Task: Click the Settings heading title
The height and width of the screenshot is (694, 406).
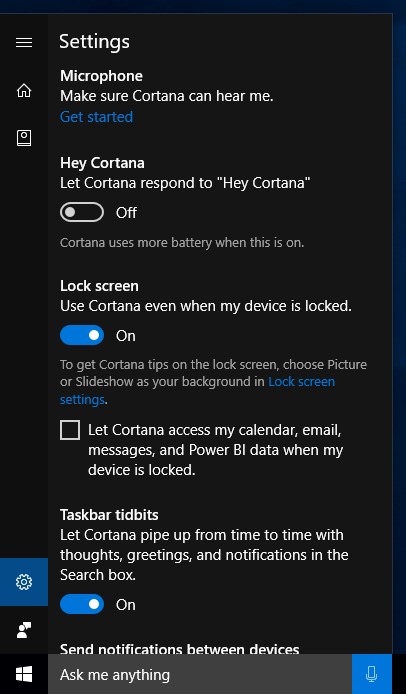Action: coord(94,42)
